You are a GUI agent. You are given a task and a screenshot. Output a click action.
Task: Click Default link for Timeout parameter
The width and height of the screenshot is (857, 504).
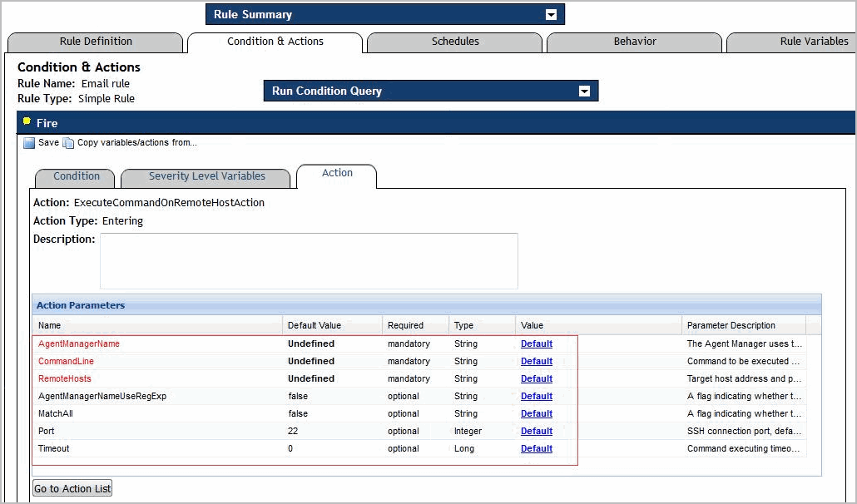tap(537, 448)
